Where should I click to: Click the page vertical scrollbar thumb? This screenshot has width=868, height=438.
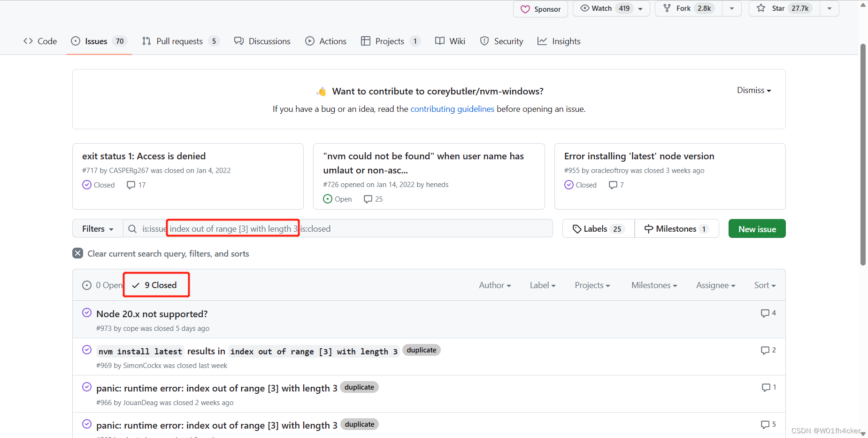click(863, 155)
